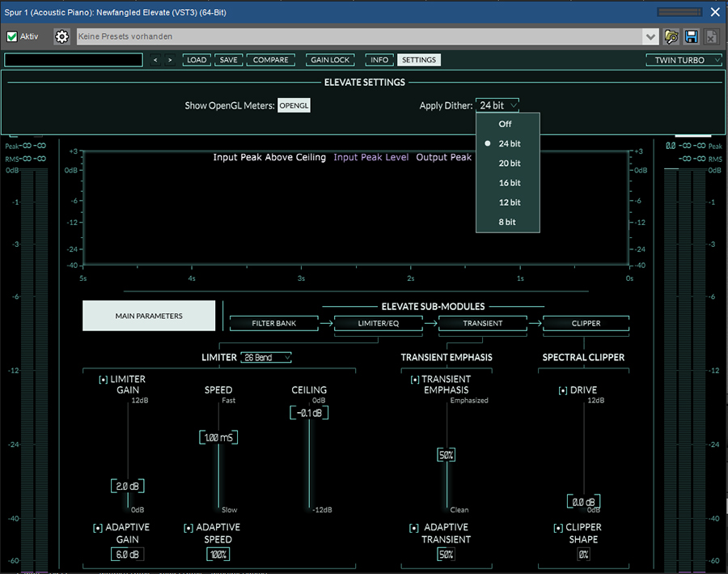Select Off in dither menu
The width and height of the screenshot is (728, 574).
508,124
